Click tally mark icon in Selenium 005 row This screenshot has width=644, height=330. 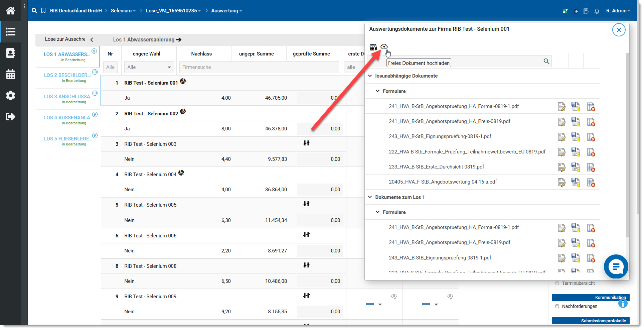[x=306, y=204]
